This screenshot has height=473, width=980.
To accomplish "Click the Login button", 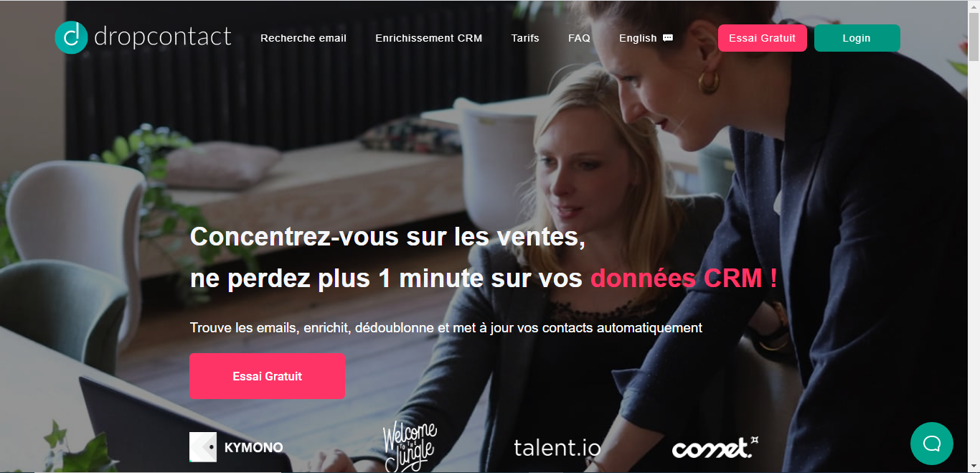I will [857, 38].
